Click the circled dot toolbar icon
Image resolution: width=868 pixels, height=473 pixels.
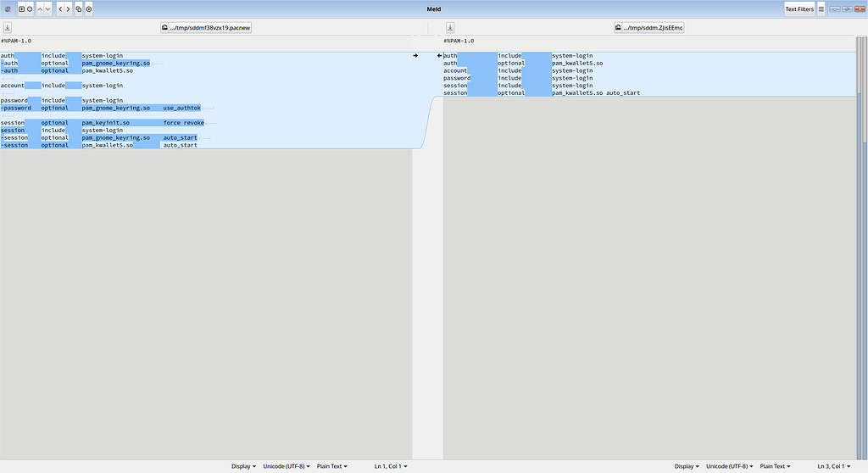pos(88,8)
